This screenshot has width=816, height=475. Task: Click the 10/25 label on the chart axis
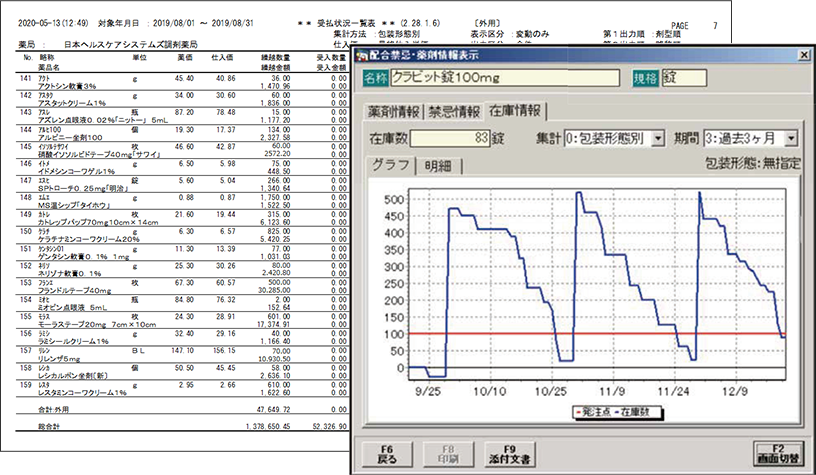551,391
